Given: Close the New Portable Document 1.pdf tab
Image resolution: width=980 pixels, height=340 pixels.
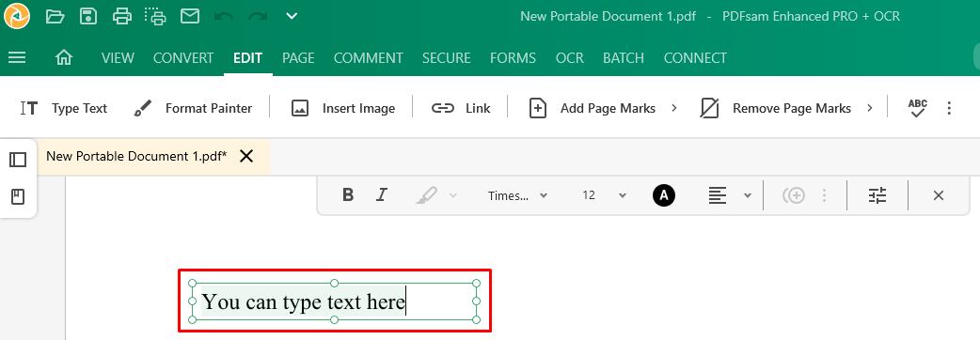Looking at the screenshot, I should [246, 156].
